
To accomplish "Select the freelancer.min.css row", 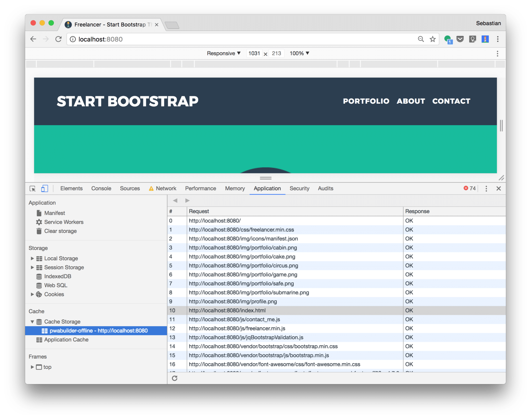I will (x=337, y=230).
